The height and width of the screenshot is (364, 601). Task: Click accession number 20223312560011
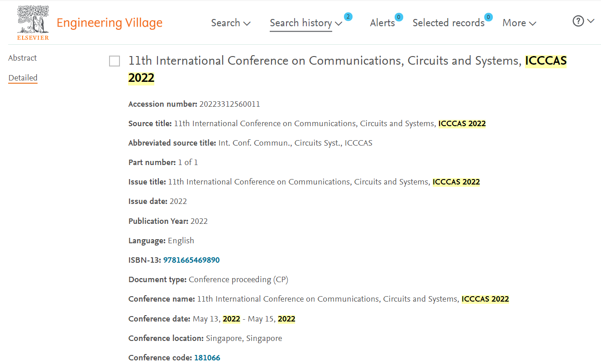pyautogui.click(x=229, y=104)
